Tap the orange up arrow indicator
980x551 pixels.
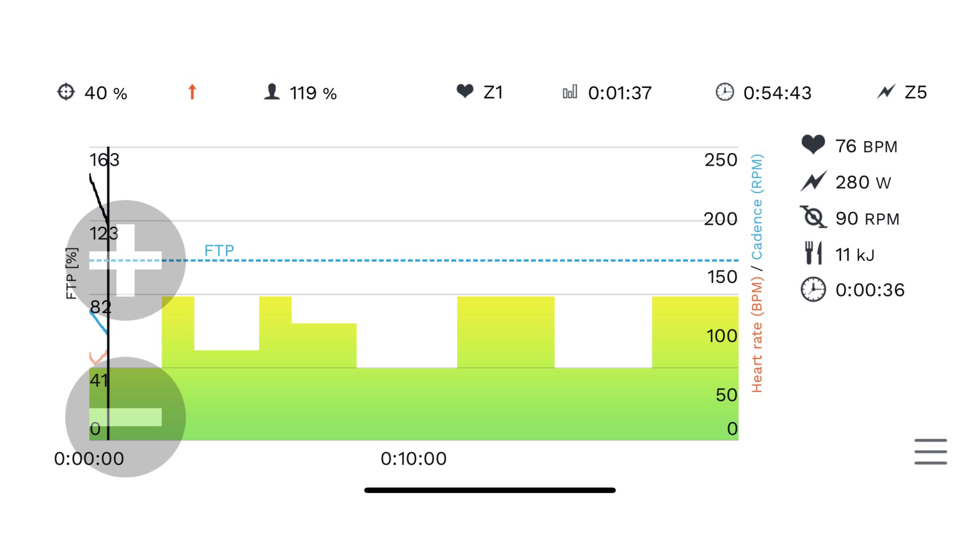[x=192, y=92]
